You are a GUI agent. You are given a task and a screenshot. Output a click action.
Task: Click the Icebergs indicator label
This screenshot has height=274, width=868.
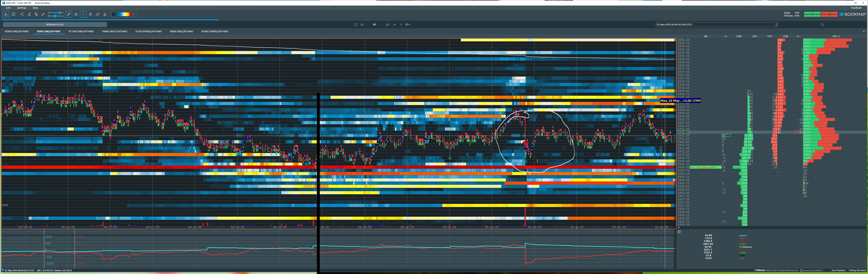tap(743, 236)
